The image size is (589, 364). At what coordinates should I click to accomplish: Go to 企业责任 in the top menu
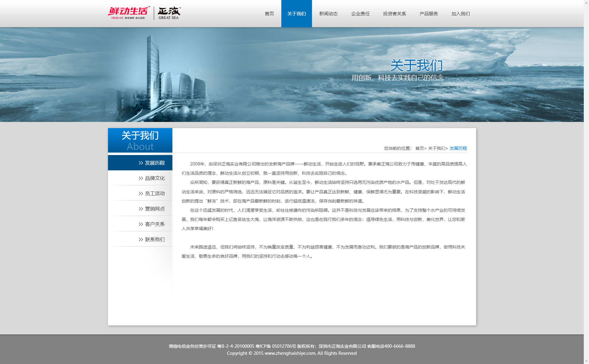(x=360, y=14)
